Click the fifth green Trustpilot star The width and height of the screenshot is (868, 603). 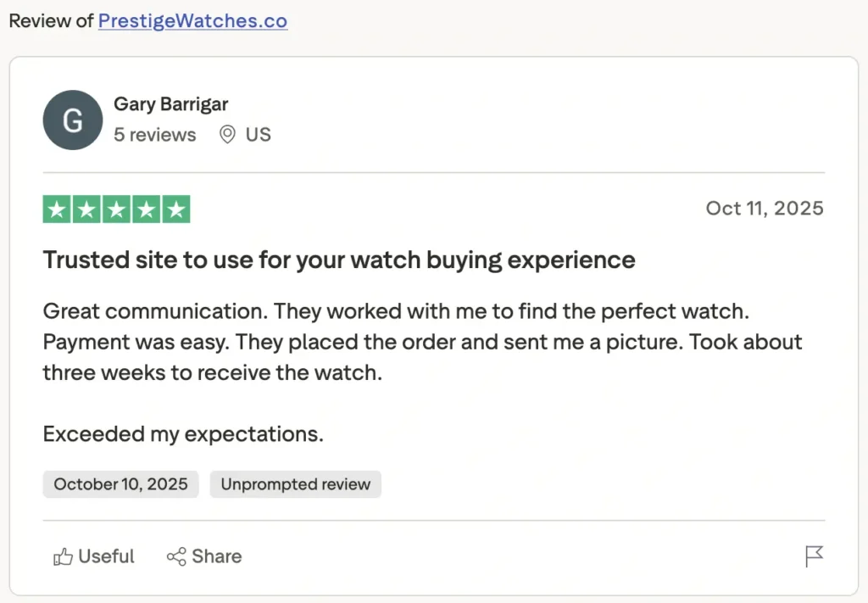tap(176, 209)
